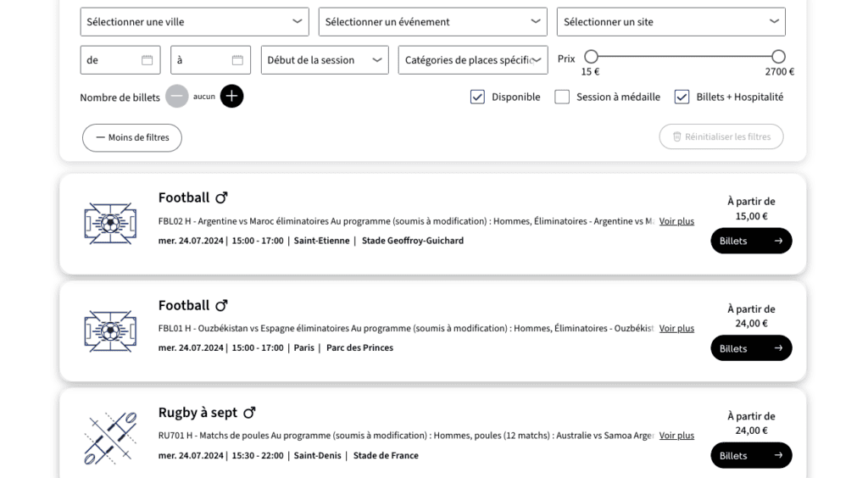Click the plus icon to add a ticket
Viewport: 868px width, 478px height.
tap(231, 97)
